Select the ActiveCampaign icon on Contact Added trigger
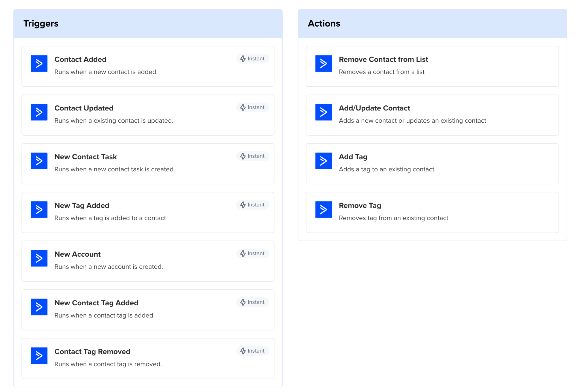Image resolution: width=580 pixels, height=392 pixels. (39, 63)
